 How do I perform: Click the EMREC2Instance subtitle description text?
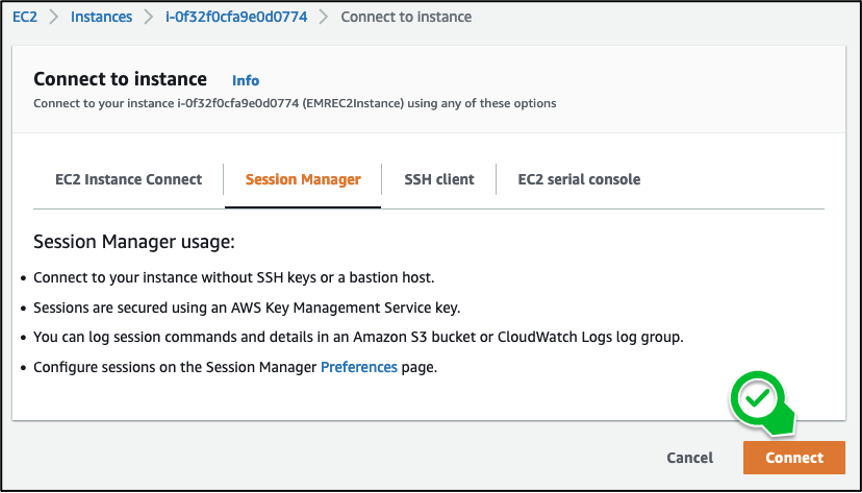coord(294,103)
